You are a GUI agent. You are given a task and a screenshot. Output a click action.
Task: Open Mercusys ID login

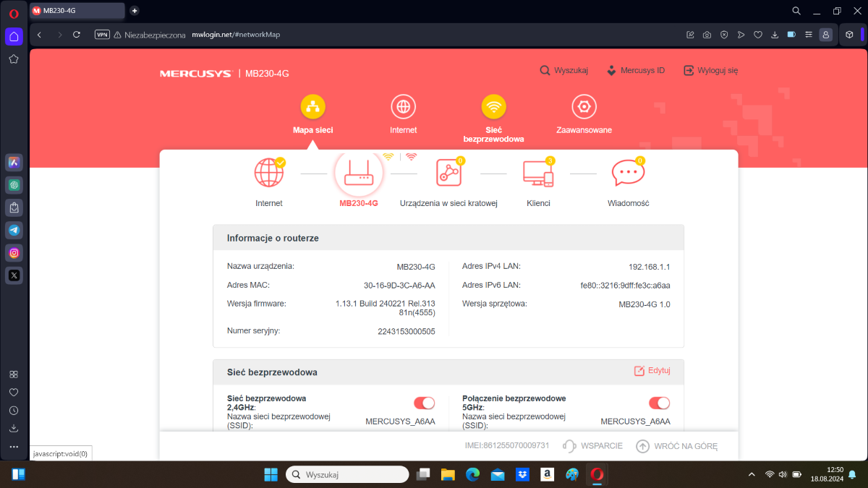point(634,71)
